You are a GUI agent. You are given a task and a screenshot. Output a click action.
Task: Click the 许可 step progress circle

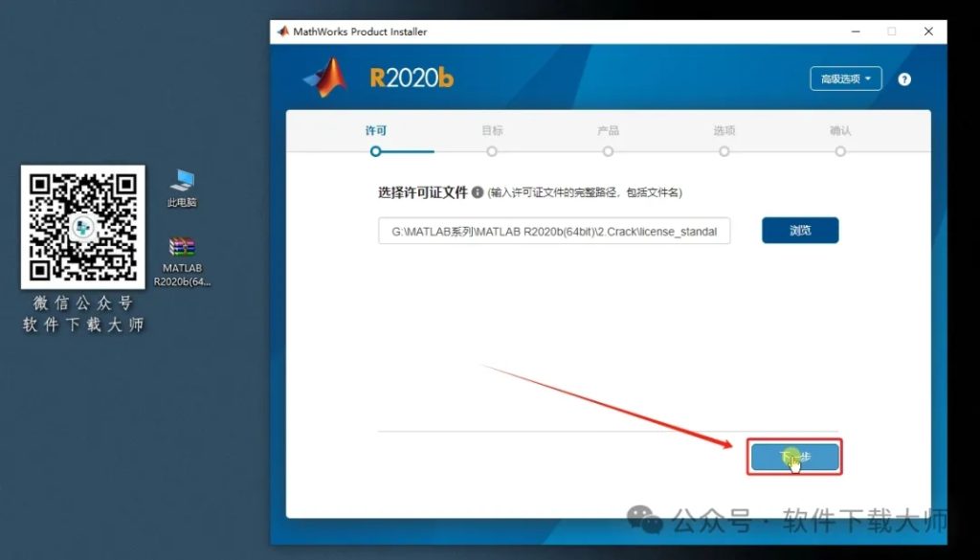tap(375, 151)
